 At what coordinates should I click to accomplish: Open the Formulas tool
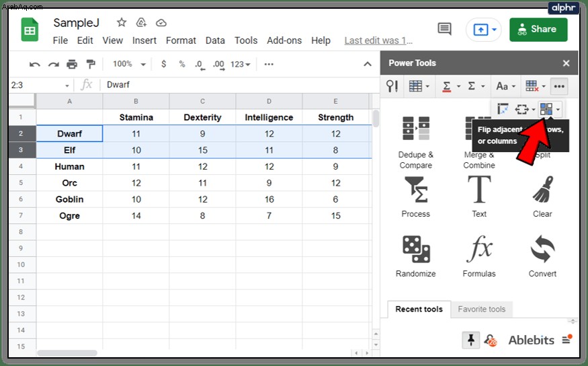tap(479, 256)
